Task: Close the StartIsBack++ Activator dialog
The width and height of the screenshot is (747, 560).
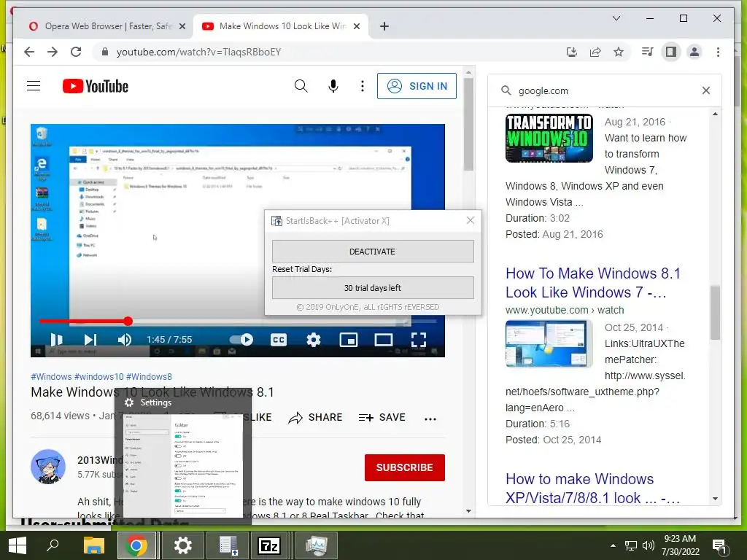Action: pyautogui.click(x=471, y=220)
